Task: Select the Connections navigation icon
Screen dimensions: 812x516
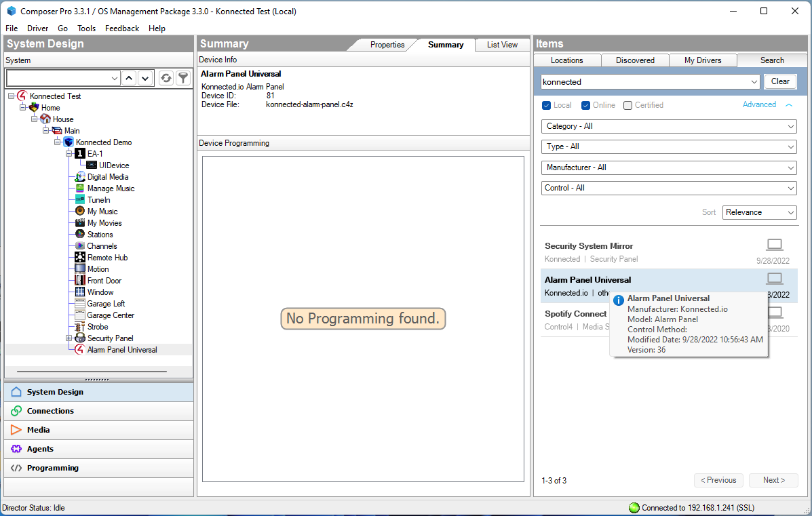Action: tap(15, 410)
